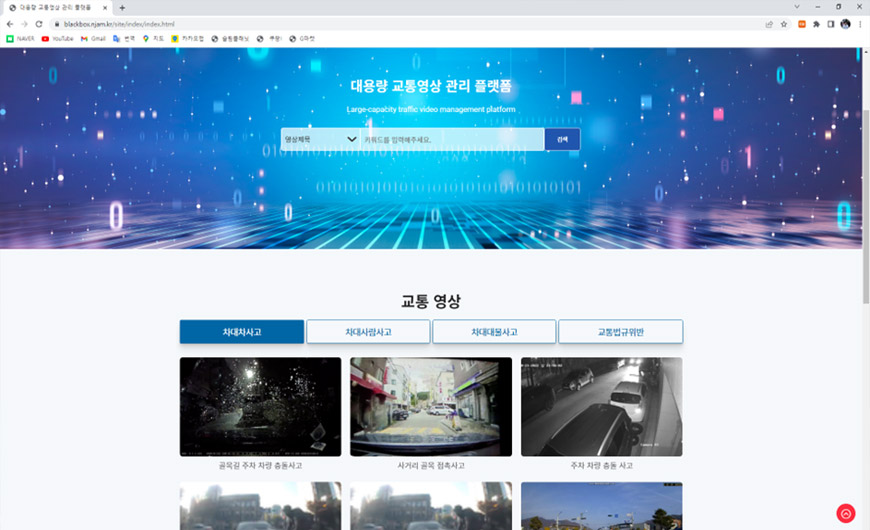Go back using the browser back arrow
The width and height of the screenshot is (870, 530).
click(10, 23)
